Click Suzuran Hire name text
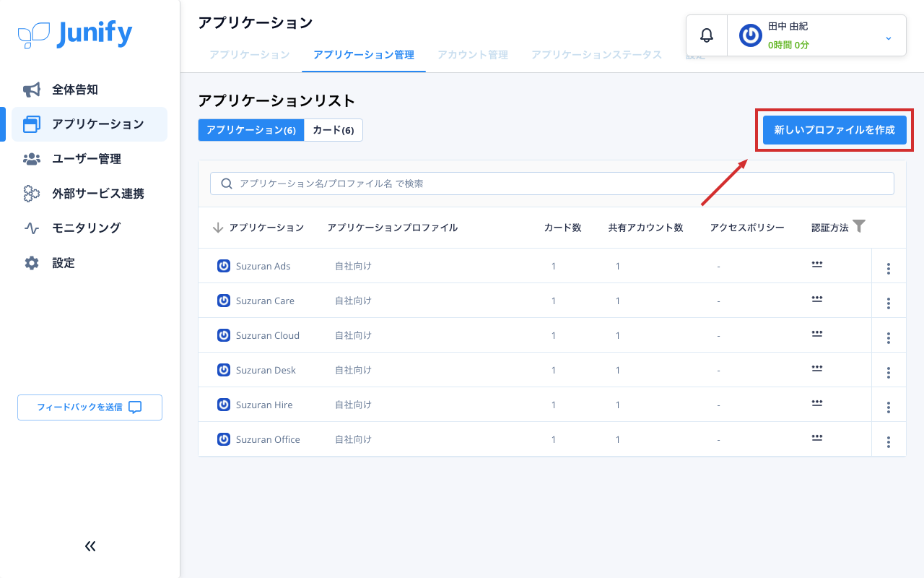The height and width of the screenshot is (578, 924). pos(264,405)
